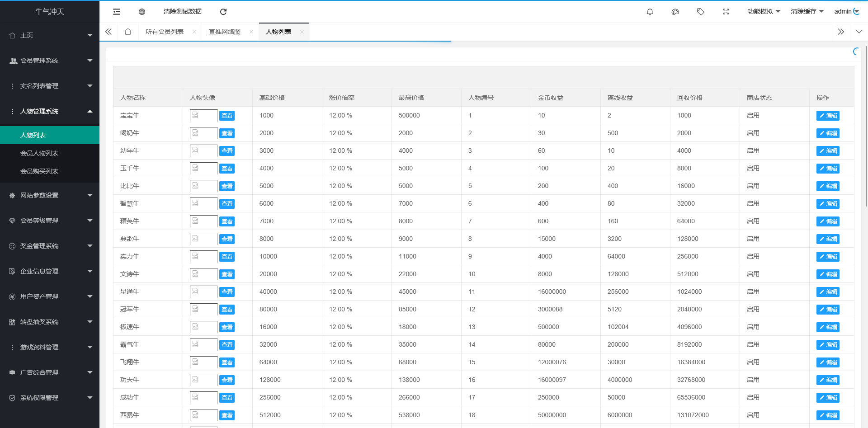The image size is (868, 428).
Task: Expand 企业信息管理 menu
Action: click(50, 271)
